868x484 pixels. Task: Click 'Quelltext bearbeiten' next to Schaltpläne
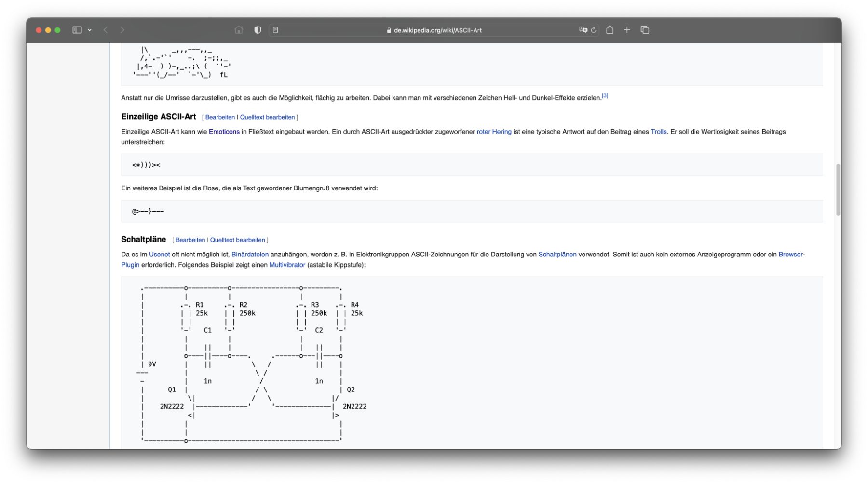point(237,240)
